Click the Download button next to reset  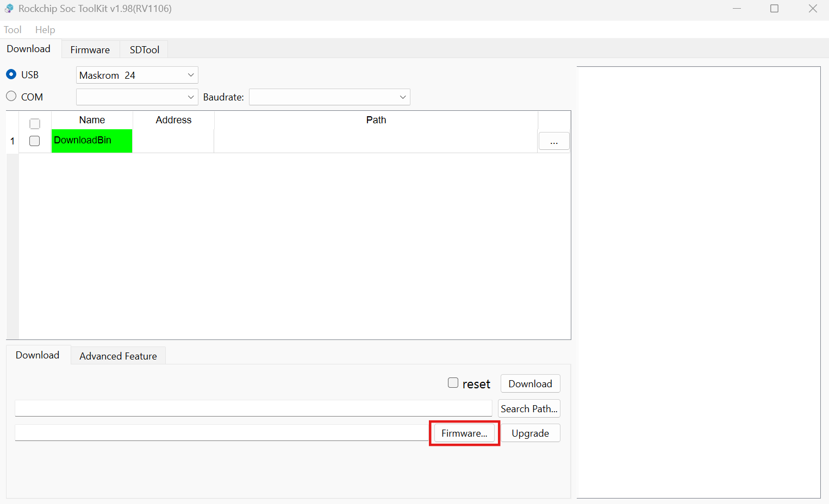tap(530, 383)
